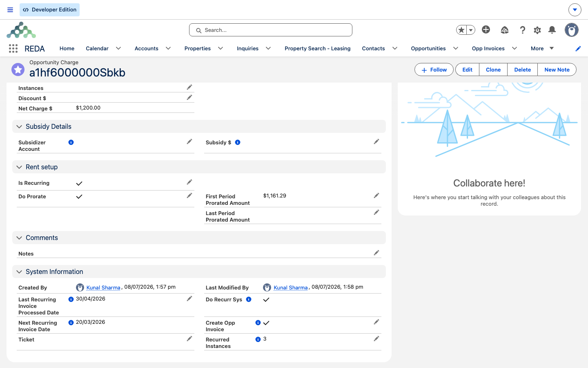Open the user profile avatar

pos(572,30)
